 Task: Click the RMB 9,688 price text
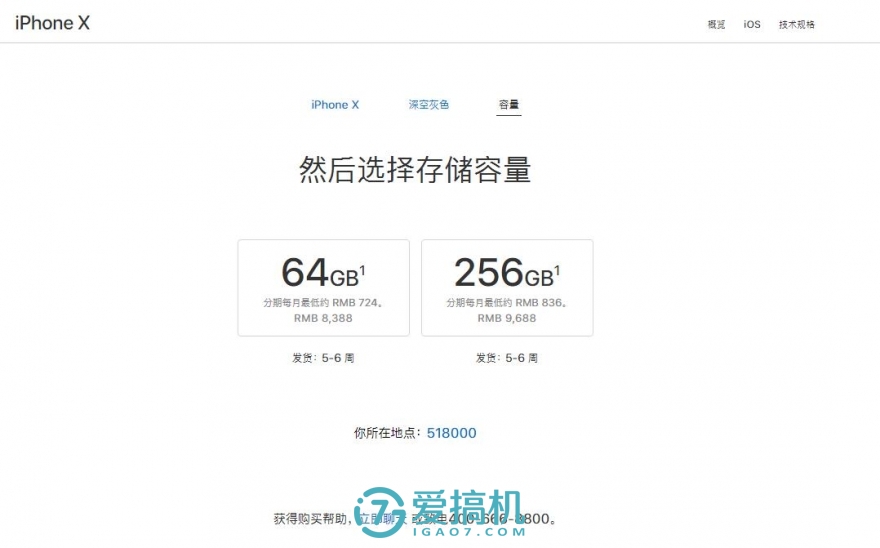507,318
